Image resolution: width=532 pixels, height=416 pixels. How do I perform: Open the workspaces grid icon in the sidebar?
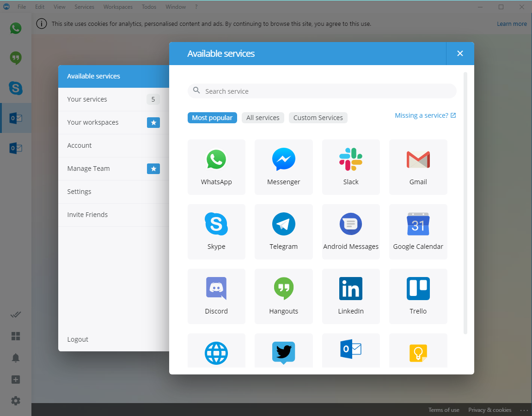coord(16,336)
